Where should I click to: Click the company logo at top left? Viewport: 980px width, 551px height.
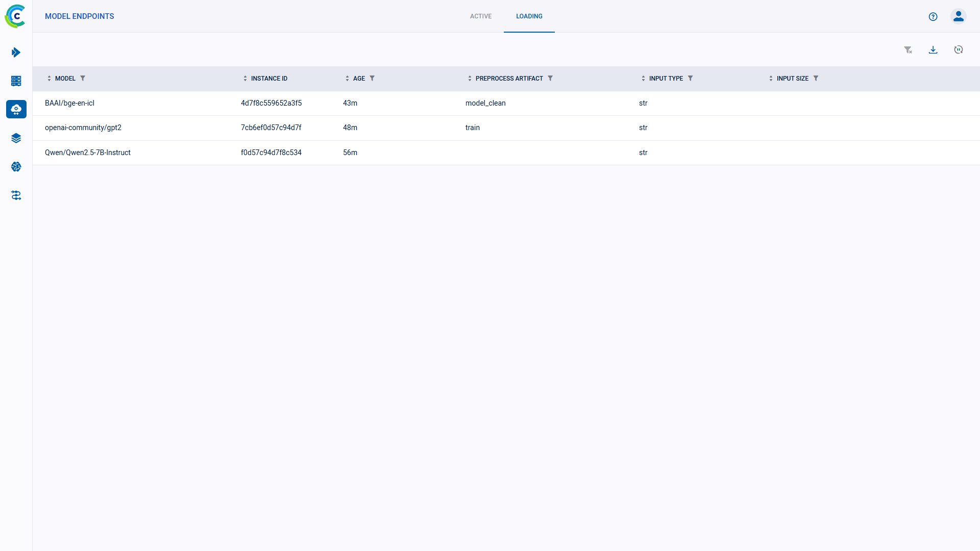(15, 16)
